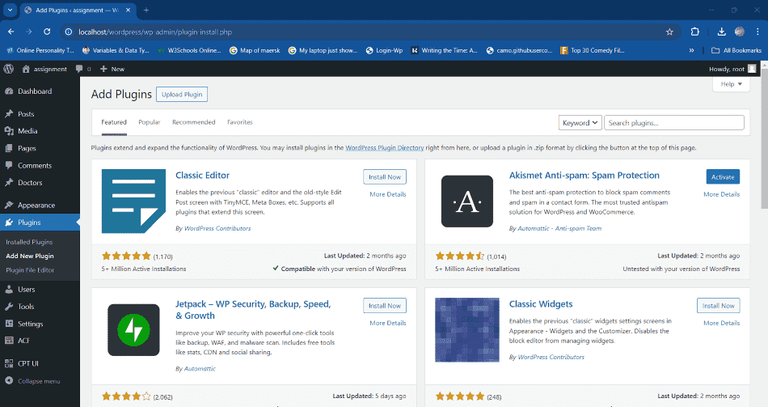Select Add New Plugin submenu item
The width and height of the screenshot is (768, 407).
click(x=30, y=256)
